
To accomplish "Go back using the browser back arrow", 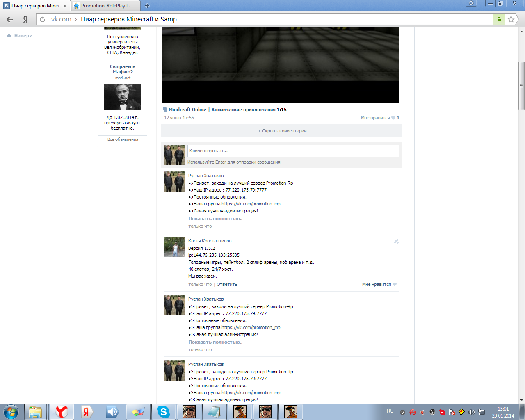I will [10, 19].
